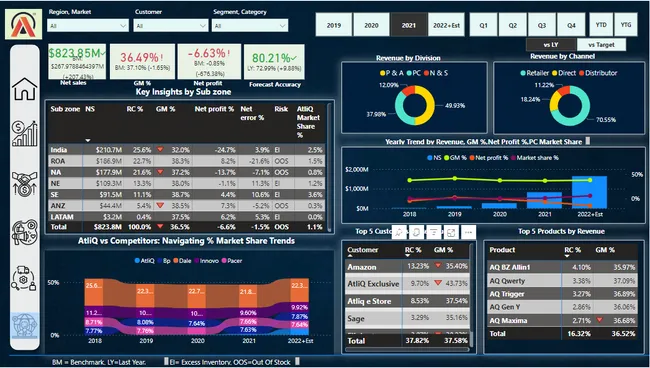Viewport: 650px width, 368px height.
Task: Click the red down arrow in the AtliQ Exclusive row
Action: [438, 283]
